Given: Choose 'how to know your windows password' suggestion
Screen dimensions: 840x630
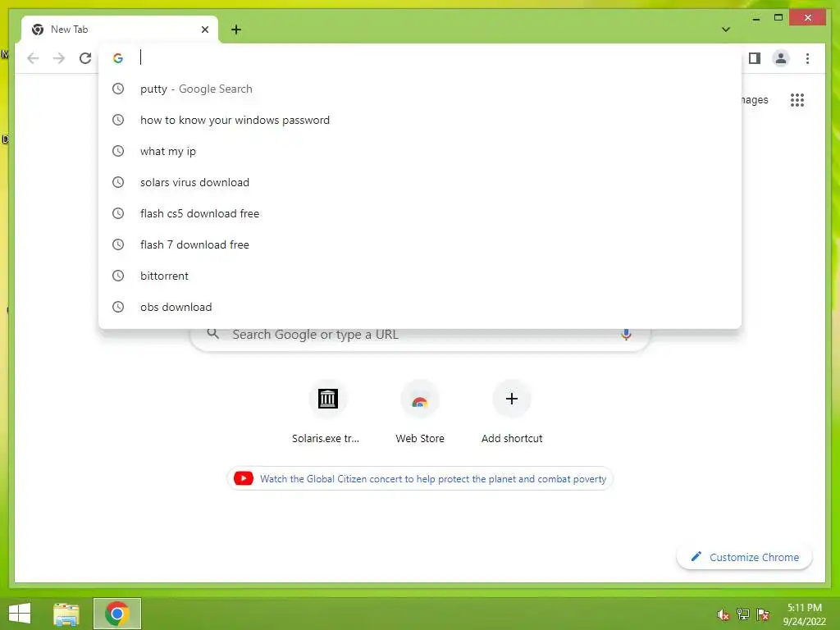Looking at the screenshot, I should pos(420,120).
